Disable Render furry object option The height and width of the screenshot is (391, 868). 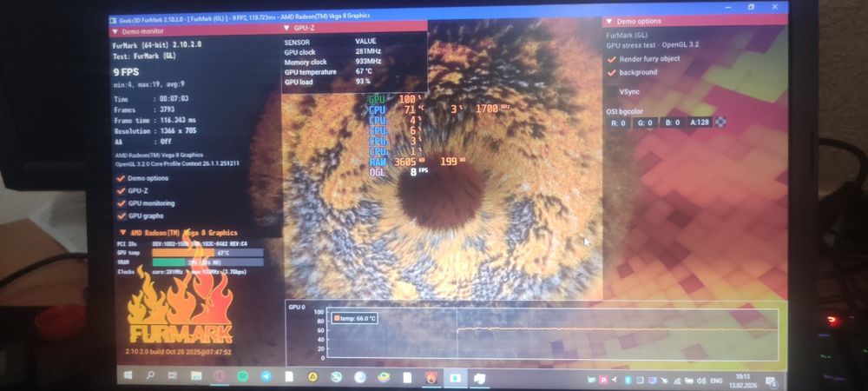[x=612, y=59]
